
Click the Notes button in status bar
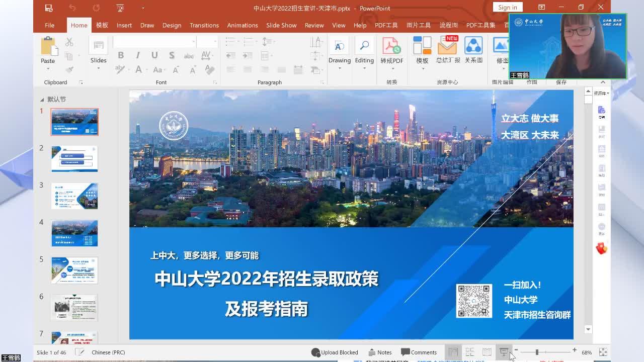pyautogui.click(x=380, y=352)
